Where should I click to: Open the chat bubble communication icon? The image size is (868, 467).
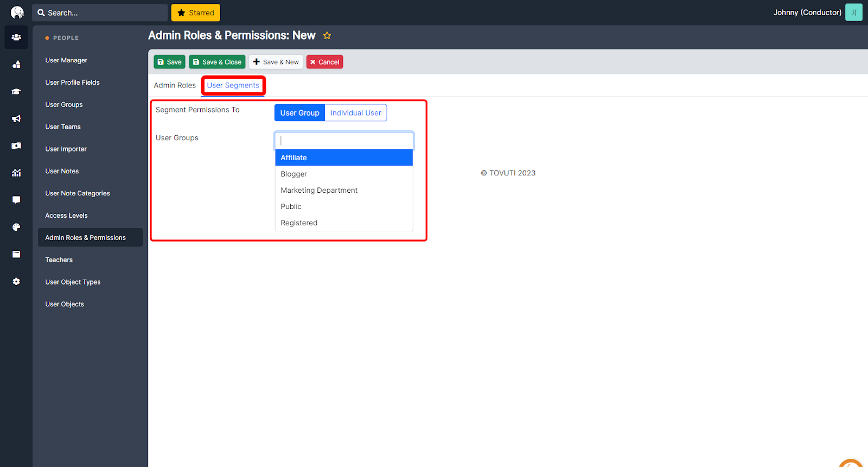coord(16,200)
